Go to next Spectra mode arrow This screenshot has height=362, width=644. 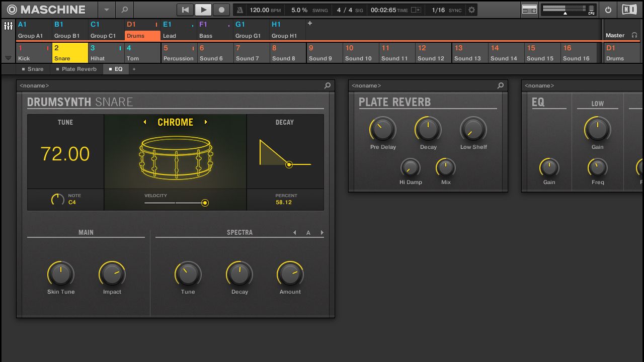[322, 233]
